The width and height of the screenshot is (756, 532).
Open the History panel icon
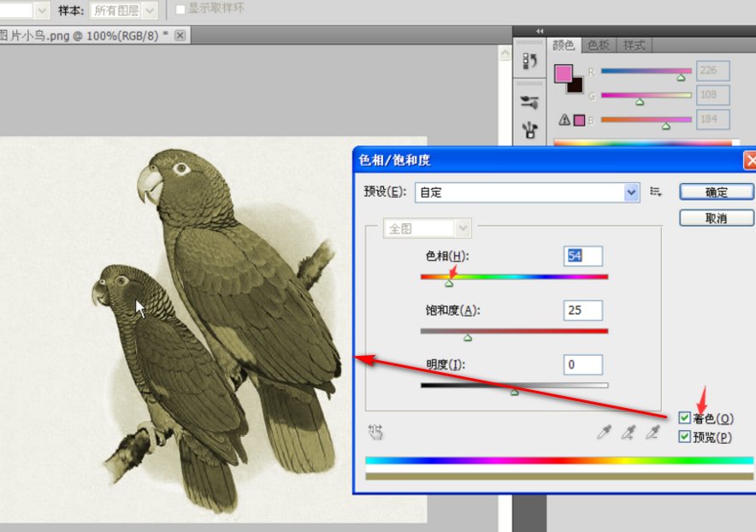(530, 62)
